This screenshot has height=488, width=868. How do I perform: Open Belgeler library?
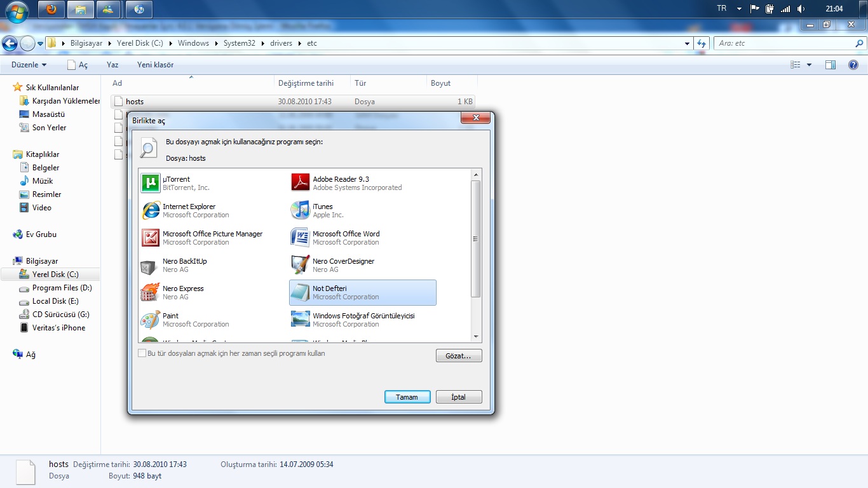pos(46,168)
